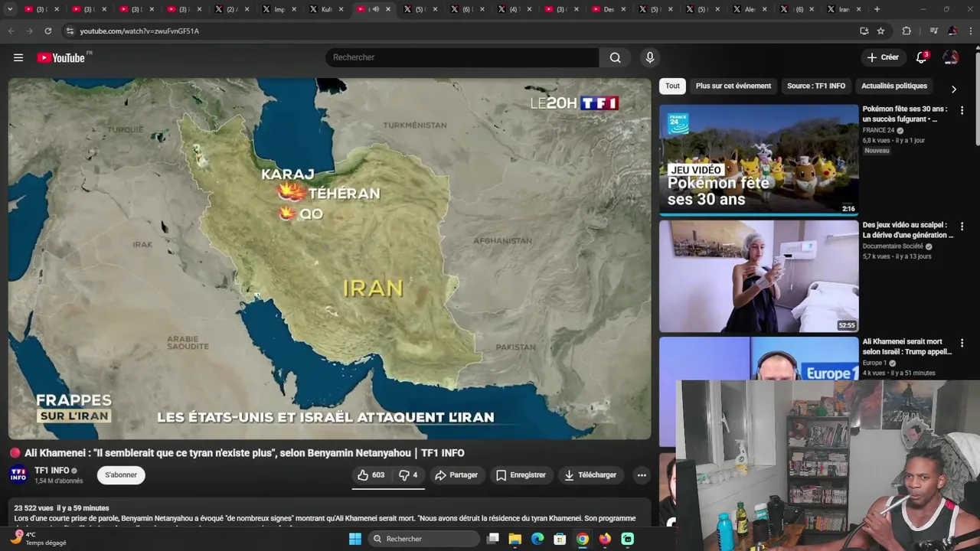Switch to the Imp X tab

pyautogui.click(x=279, y=9)
